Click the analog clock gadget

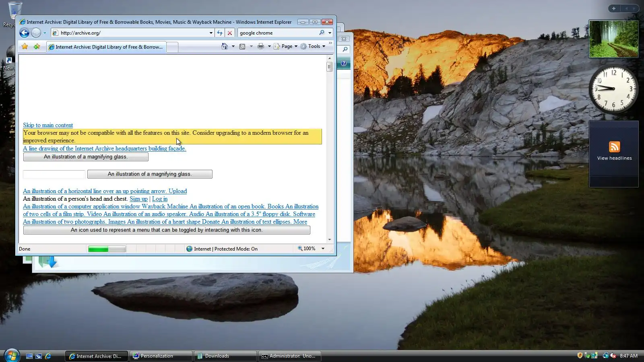click(613, 89)
